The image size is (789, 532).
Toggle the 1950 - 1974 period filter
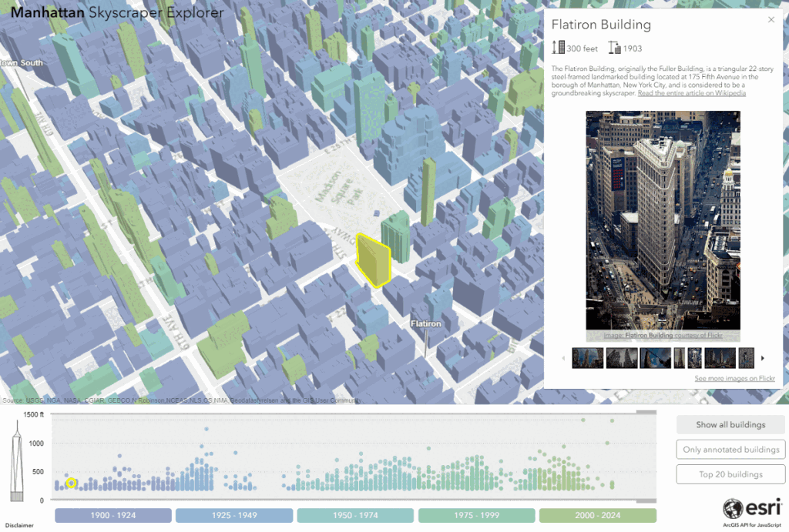[355, 515]
